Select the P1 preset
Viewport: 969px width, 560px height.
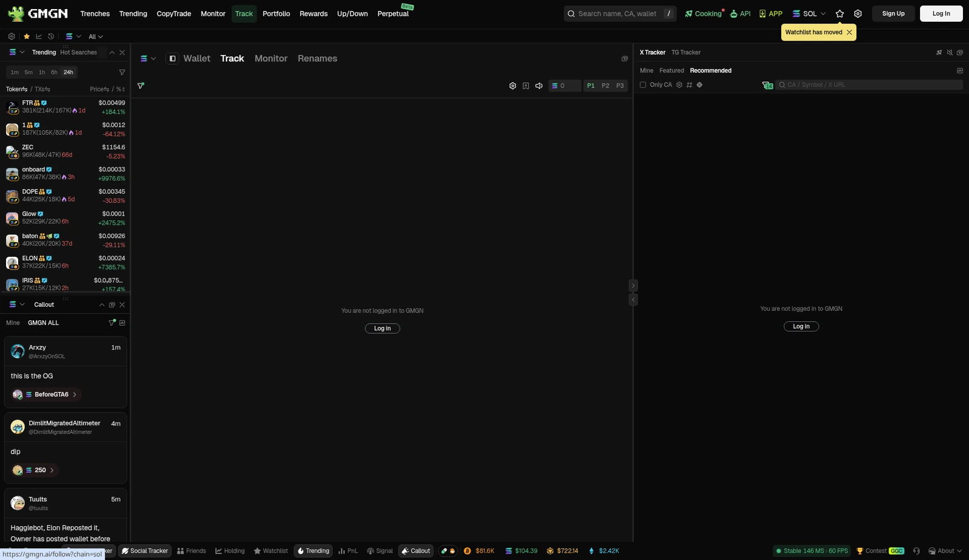tap(591, 86)
